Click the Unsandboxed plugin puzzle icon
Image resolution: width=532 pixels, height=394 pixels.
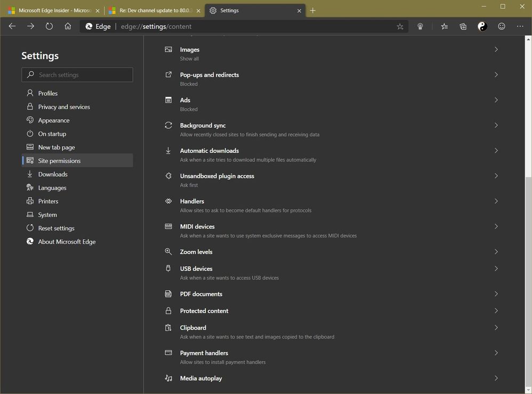pyautogui.click(x=168, y=176)
